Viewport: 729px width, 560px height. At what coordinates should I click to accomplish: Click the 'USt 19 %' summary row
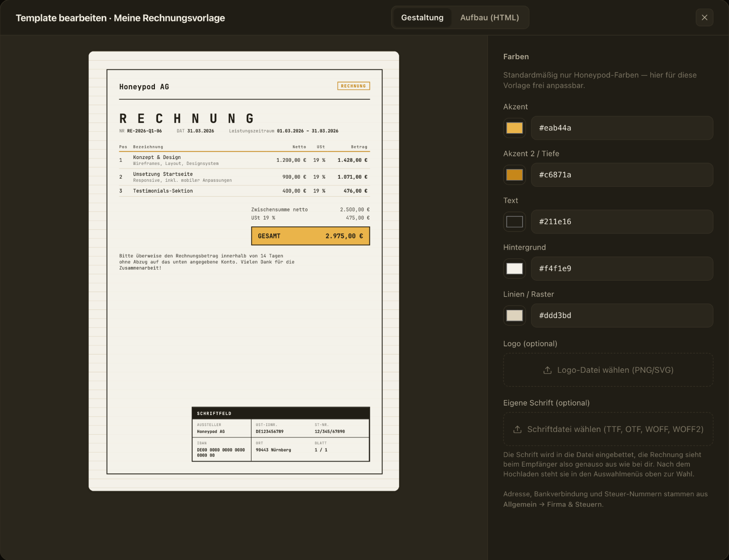pyautogui.click(x=310, y=218)
